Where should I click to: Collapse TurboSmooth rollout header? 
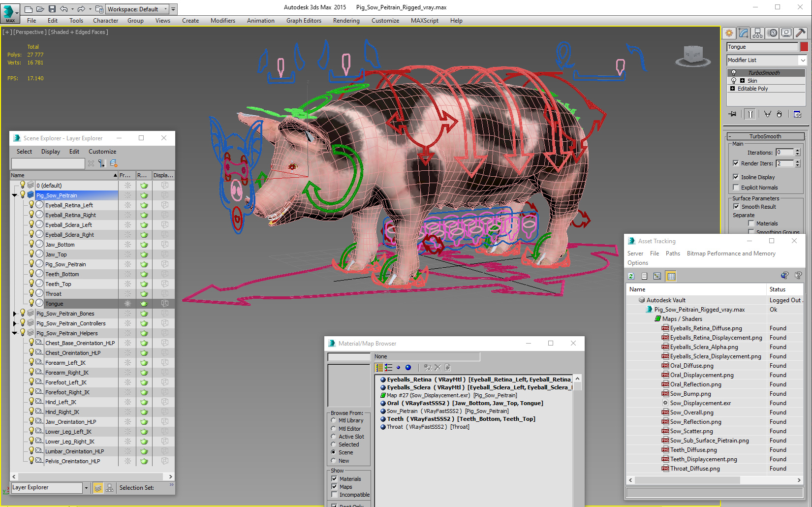(x=765, y=136)
